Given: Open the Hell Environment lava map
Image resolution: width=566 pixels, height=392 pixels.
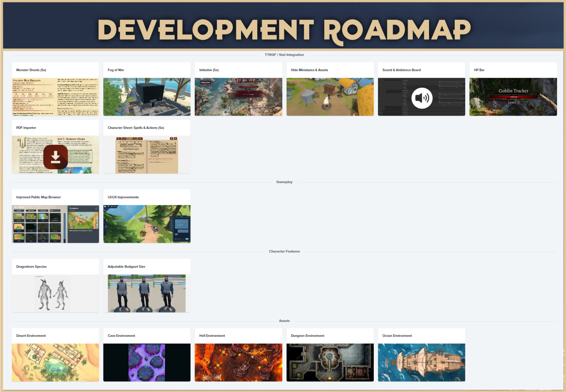Looking at the screenshot, I should click(238, 362).
